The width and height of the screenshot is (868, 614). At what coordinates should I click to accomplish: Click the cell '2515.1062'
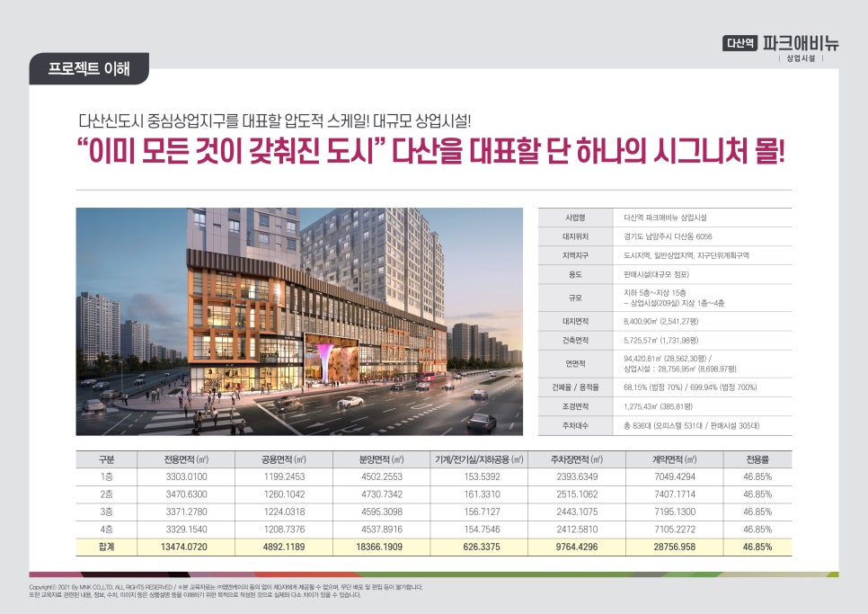(x=577, y=494)
